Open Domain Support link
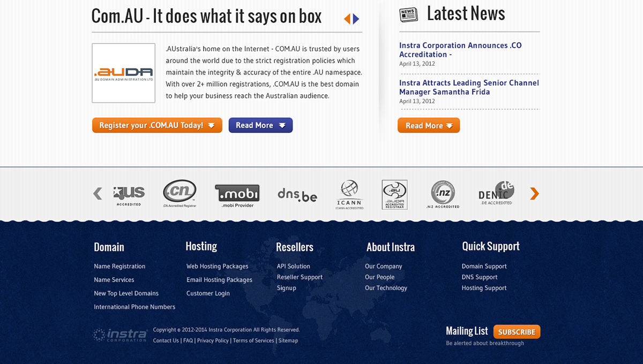This screenshot has width=643, height=364. pyautogui.click(x=484, y=266)
